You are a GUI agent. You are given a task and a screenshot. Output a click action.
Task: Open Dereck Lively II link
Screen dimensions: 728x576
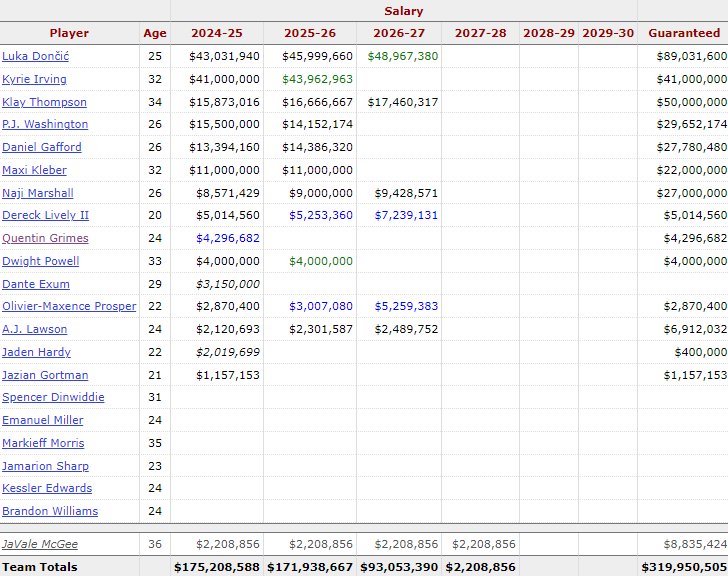click(x=46, y=215)
